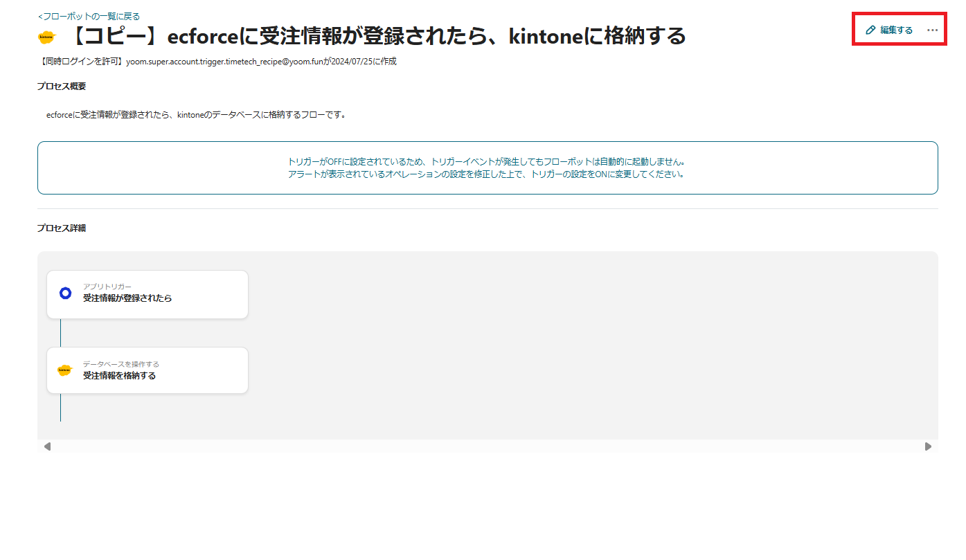Click the process description text about kintone database
The height and width of the screenshot is (560, 966).
point(196,115)
